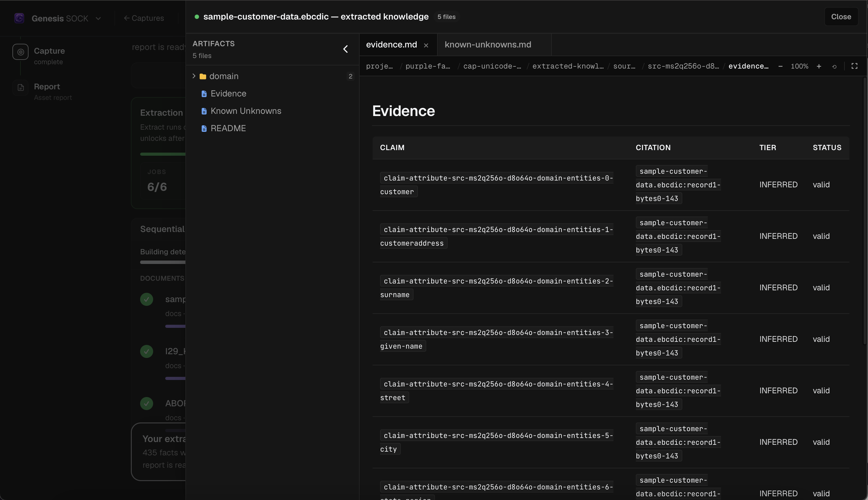Image resolution: width=868 pixels, height=500 pixels.
Task: Click the JOBS 6/6 counter
Action: [163, 181]
